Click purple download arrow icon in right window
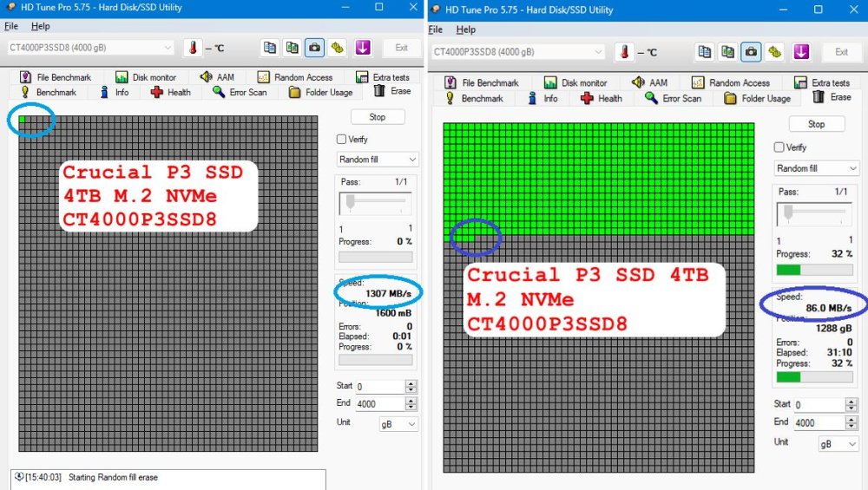The image size is (868, 490). point(801,52)
